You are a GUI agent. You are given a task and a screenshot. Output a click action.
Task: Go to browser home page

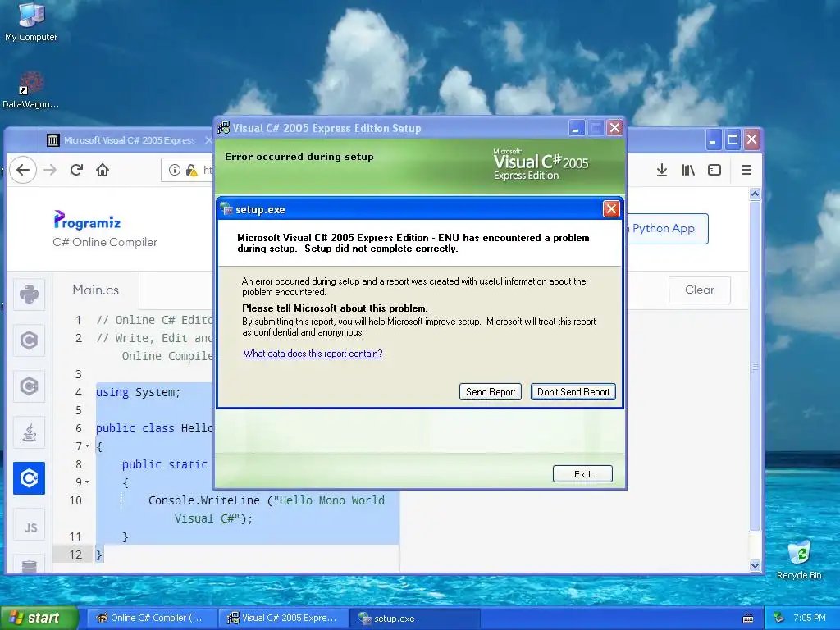click(103, 170)
